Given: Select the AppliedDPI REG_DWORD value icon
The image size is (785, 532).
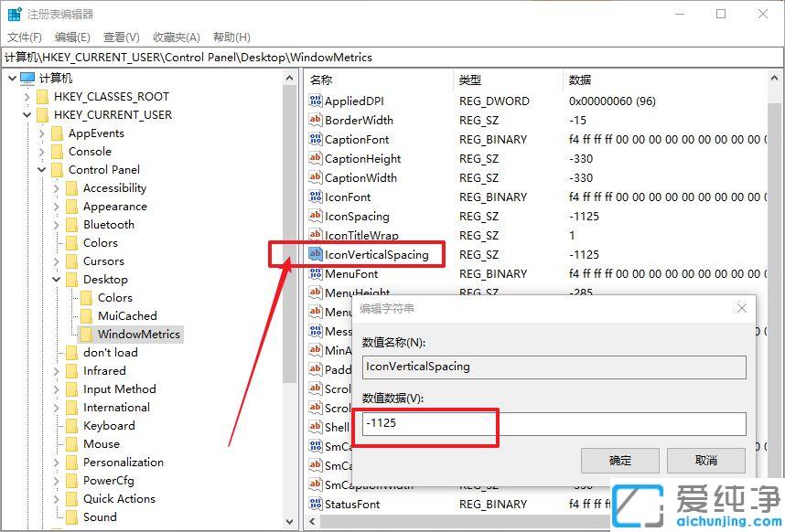Looking at the screenshot, I should pyautogui.click(x=315, y=101).
